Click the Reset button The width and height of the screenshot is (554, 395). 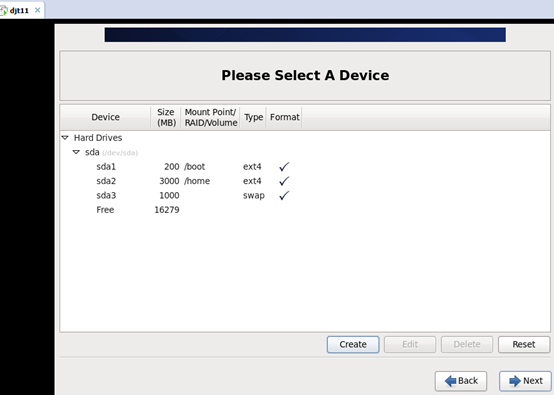[524, 344]
